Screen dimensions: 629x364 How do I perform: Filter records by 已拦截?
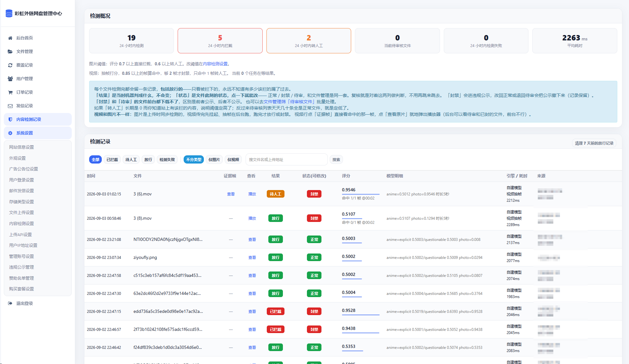point(112,159)
